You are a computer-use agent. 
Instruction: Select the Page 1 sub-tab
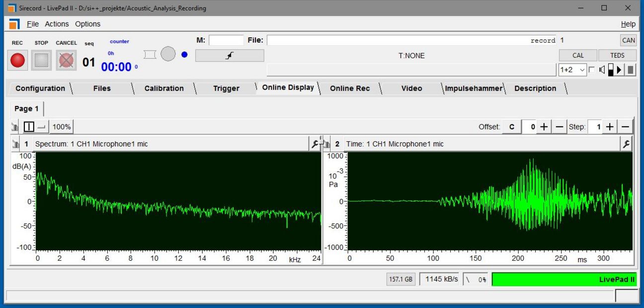[x=27, y=108]
